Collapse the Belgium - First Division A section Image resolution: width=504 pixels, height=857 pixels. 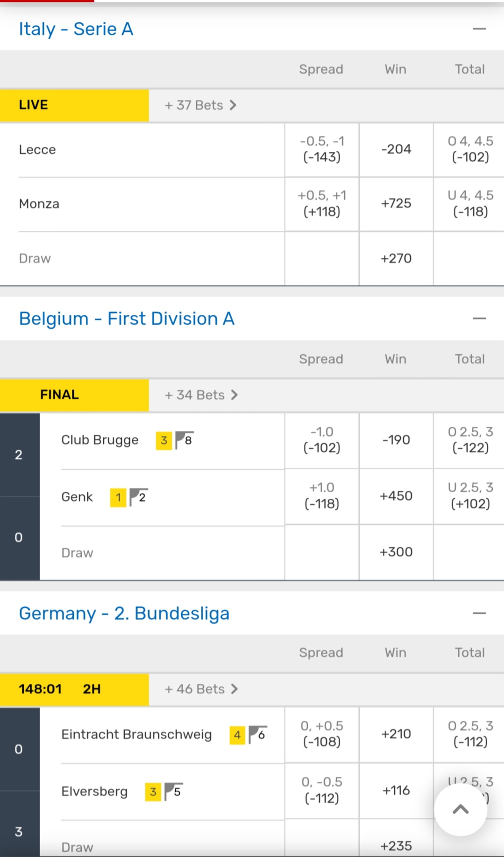479,319
